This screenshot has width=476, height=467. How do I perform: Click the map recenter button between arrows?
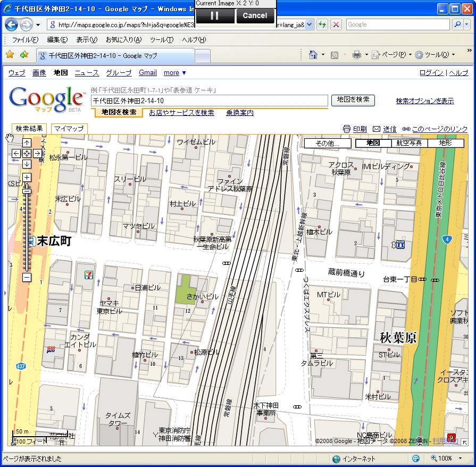[x=27, y=153]
